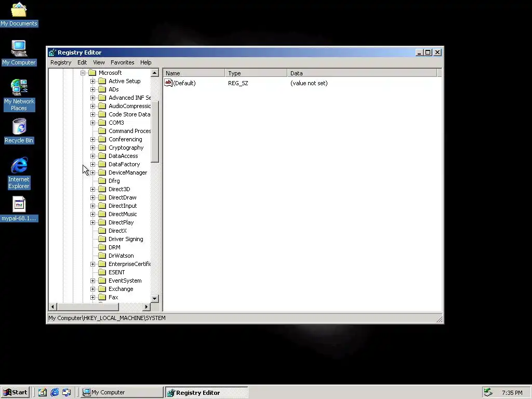This screenshot has width=532, height=399.
Task: Expand the Code Store Database key
Action: pyautogui.click(x=92, y=114)
